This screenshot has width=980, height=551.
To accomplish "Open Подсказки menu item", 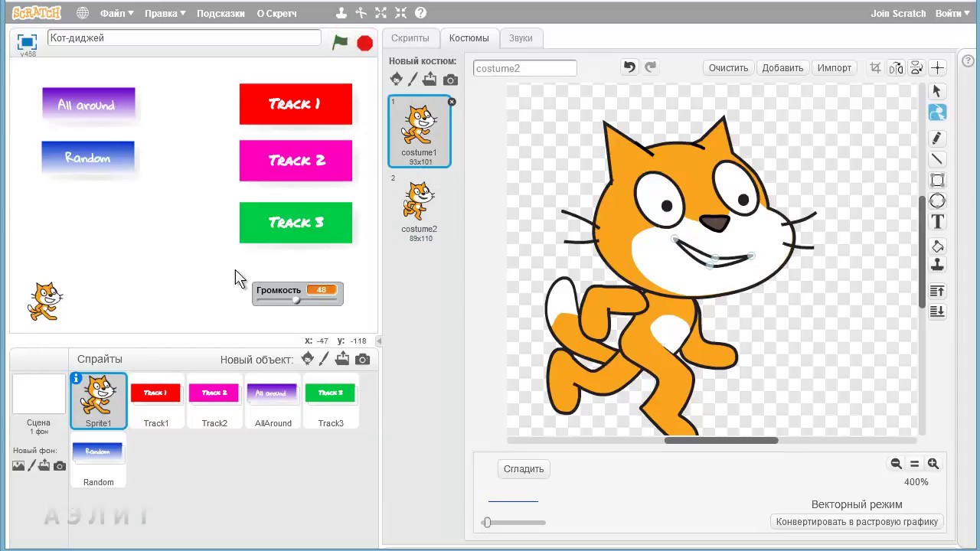I will [220, 13].
